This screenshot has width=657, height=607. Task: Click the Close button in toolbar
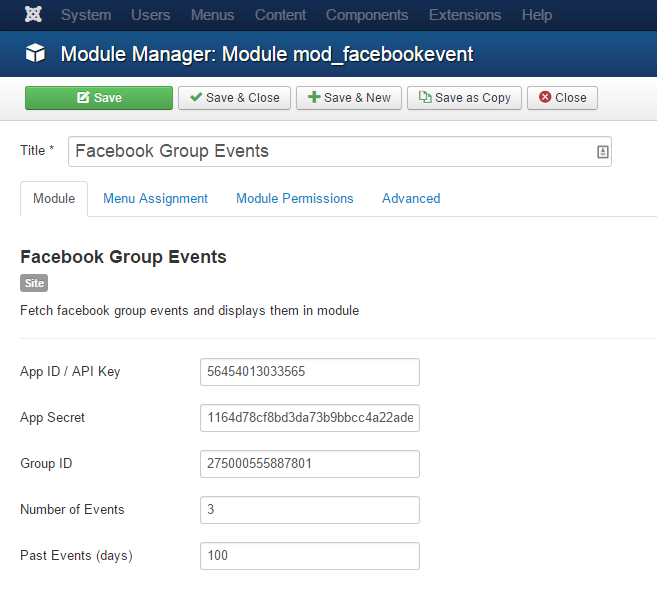pyautogui.click(x=562, y=98)
